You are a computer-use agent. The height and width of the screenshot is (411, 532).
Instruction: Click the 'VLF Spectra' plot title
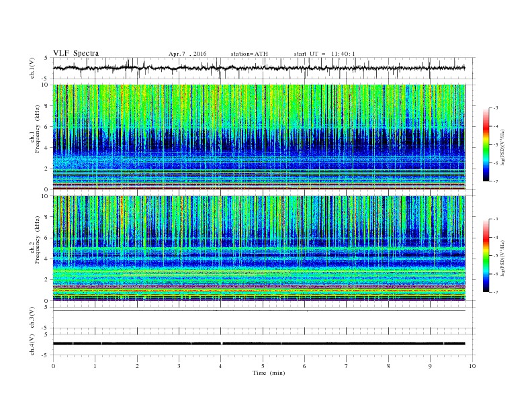(76, 53)
